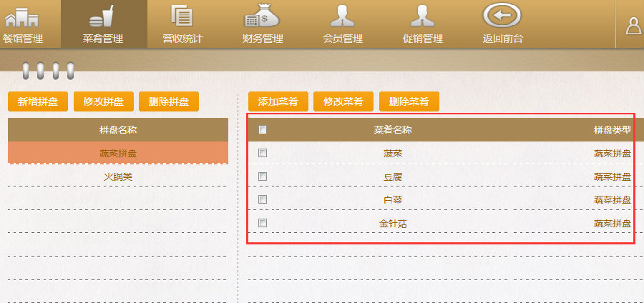Image resolution: width=644 pixels, height=303 pixels.
Task: Check the box for 菠菜
Action: point(263,153)
